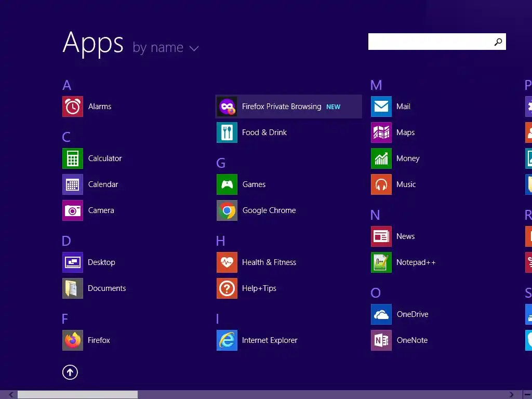Click the up arrow circle button
Image resolution: width=532 pixels, height=399 pixels.
click(70, 372)
